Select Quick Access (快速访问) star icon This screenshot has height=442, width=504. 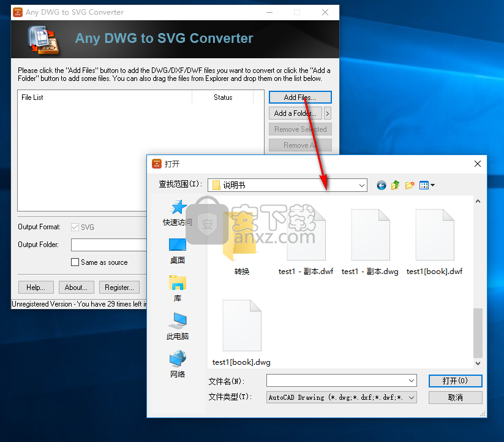tap(178, 207)
